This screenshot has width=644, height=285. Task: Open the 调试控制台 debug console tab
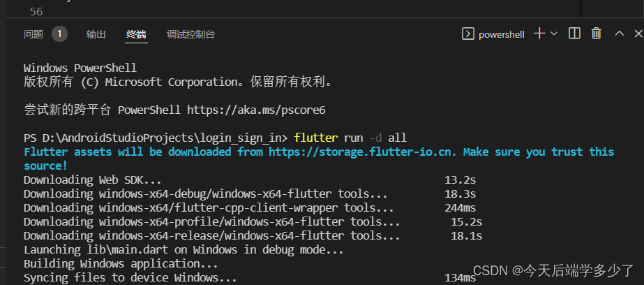[190, 34]
